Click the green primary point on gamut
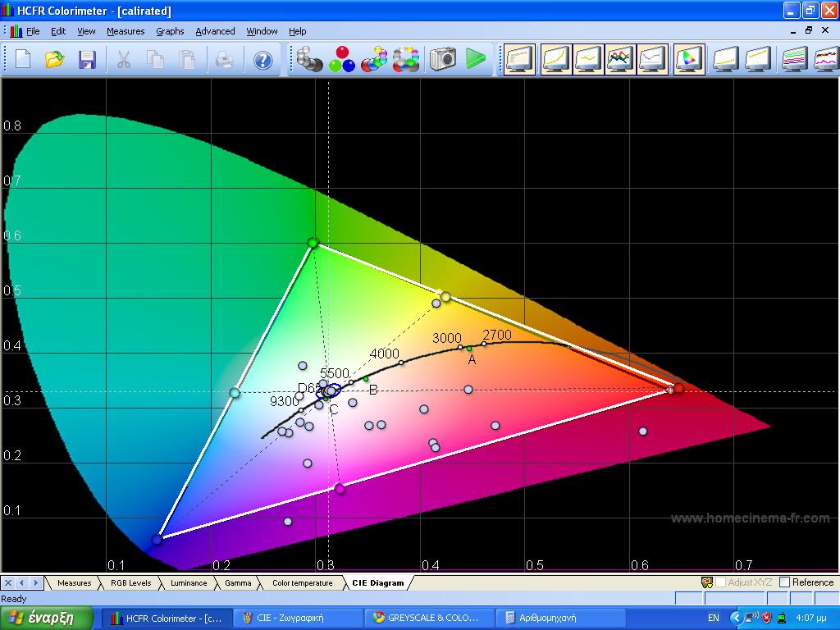This screenshot has height=630, width=840. point(313,243)
